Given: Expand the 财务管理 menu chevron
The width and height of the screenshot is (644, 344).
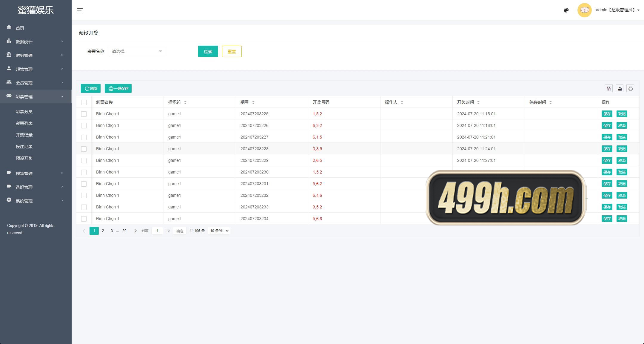Looking at the screenshot, I should click(x=62, y=55).
